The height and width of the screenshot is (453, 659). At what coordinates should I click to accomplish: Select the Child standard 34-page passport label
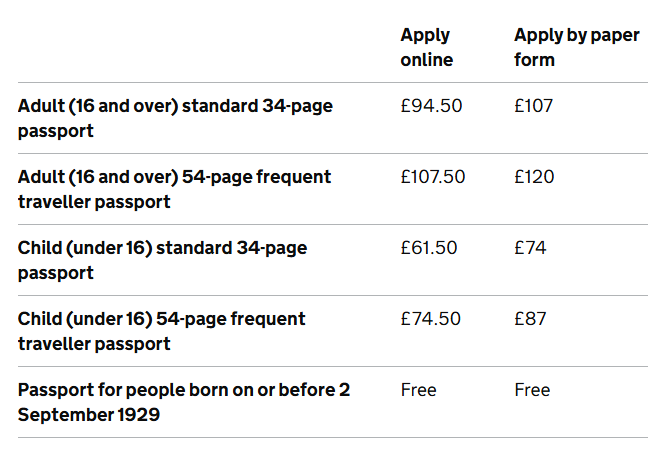(x=162, y=260)
